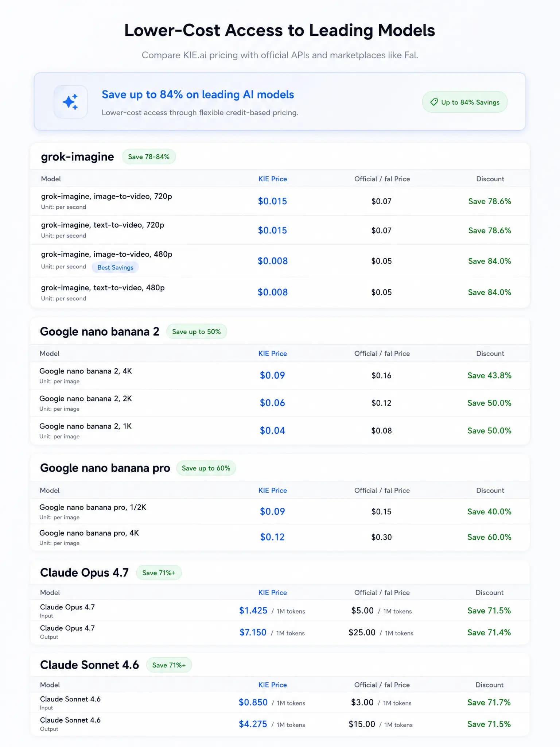The image size is (560, 747).
Task: Click the $0.09 price for nano banana 2 4K
Action: point(272,376)
